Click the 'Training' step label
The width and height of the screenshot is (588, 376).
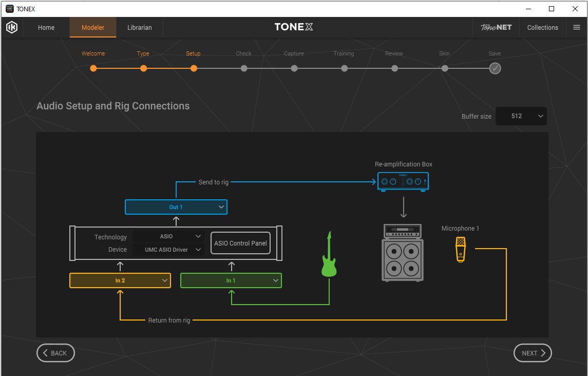pos(344,53)
